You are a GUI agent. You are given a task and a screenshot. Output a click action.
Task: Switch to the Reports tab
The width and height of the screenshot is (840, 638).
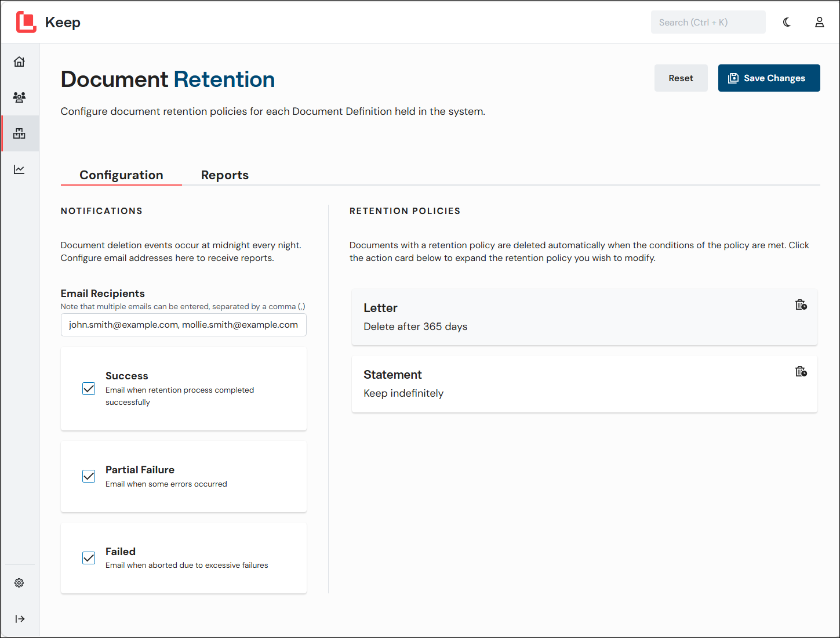coord(225,175)
